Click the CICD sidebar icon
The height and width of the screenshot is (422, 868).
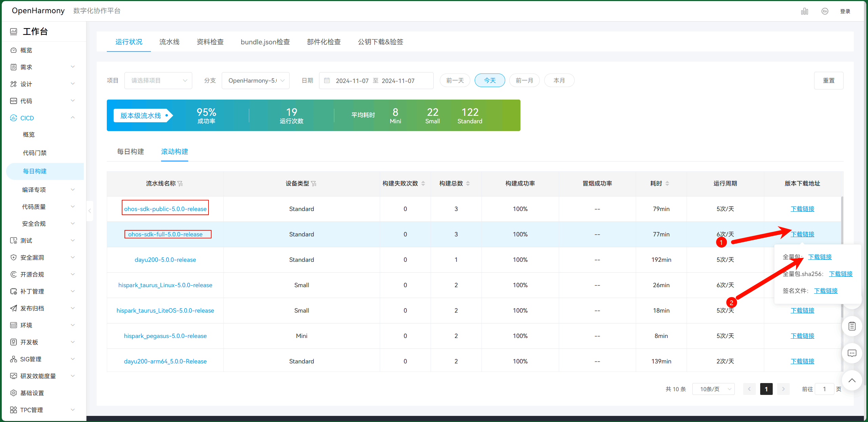14,118
